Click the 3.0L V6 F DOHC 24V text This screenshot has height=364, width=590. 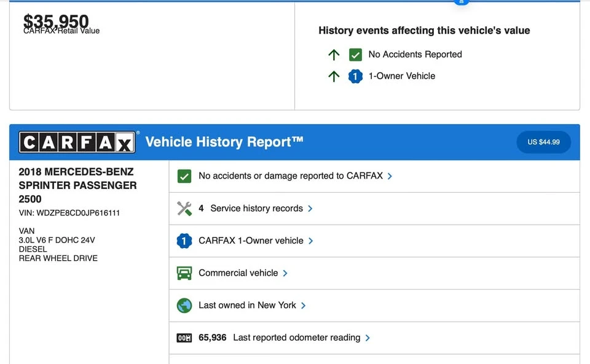(x=57, y=240)
